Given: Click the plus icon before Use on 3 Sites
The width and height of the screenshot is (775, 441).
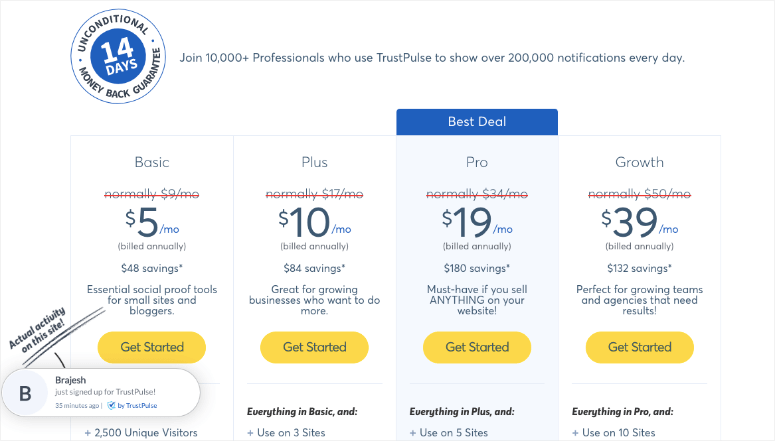Looking at the screenshot, I should [x=251, y=433].
